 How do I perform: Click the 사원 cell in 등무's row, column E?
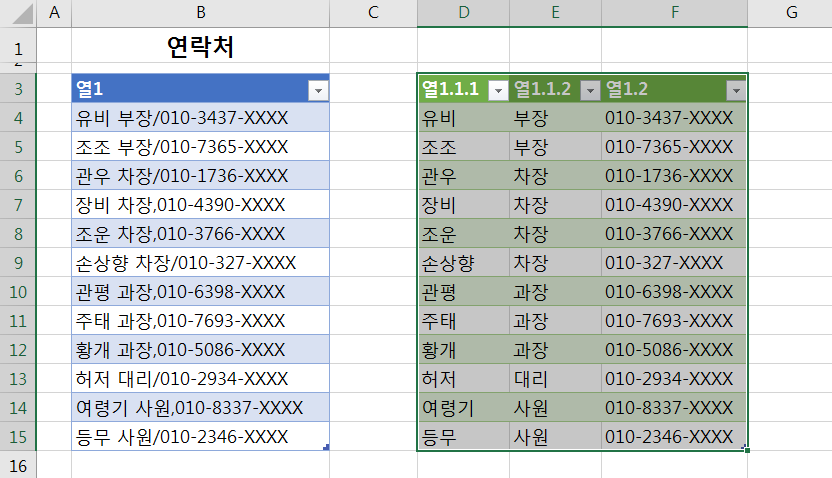click(555, 437)
